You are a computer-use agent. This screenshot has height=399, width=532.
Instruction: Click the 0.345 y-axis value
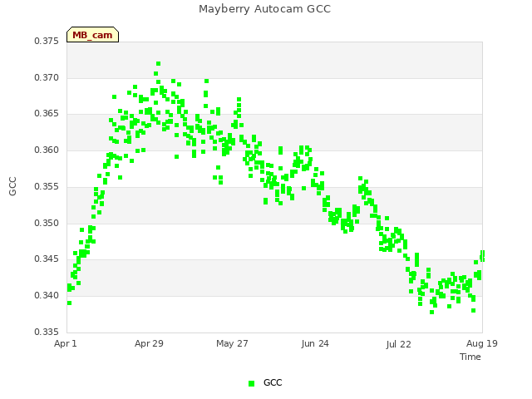[47, 259]
